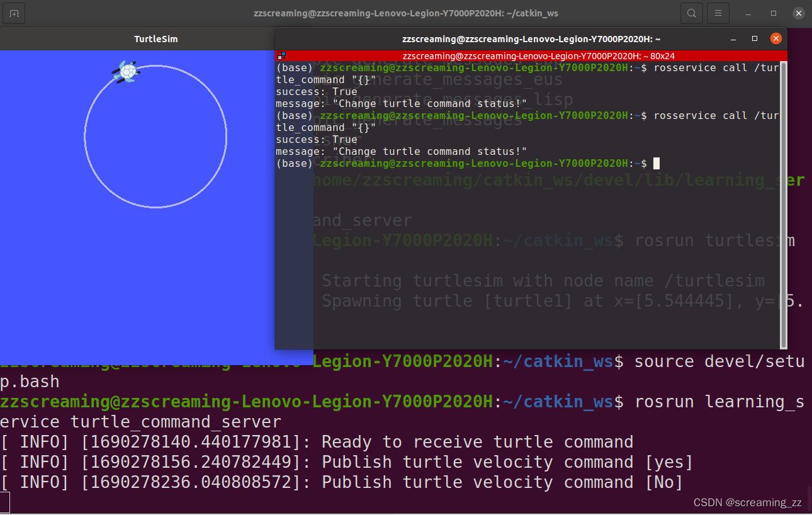Click 'Publish turtle velocity command [No]' line
This screenshot has width=812, height=515.
coord(342,483)
